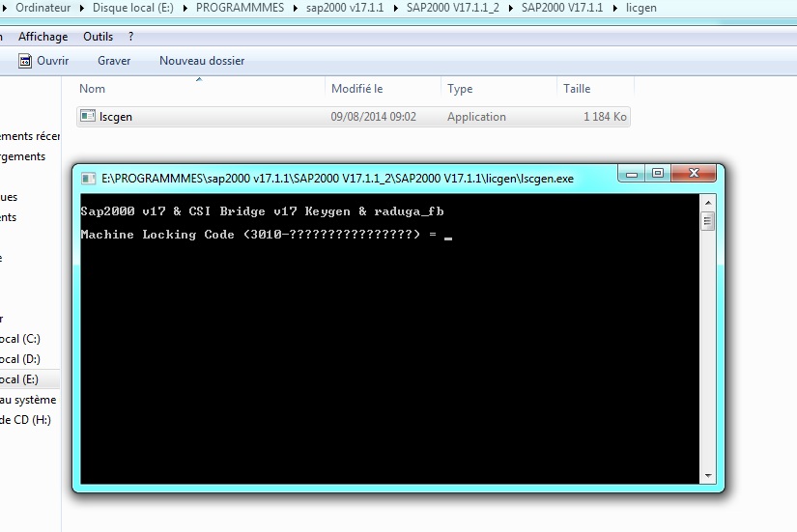Console scrollbar up arrow

708,203
